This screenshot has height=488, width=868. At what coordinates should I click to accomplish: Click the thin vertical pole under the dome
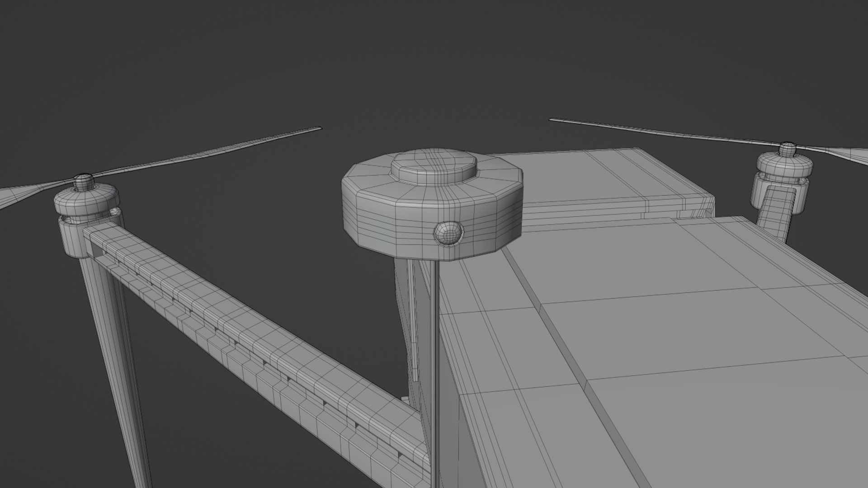(x=434, y=375)
